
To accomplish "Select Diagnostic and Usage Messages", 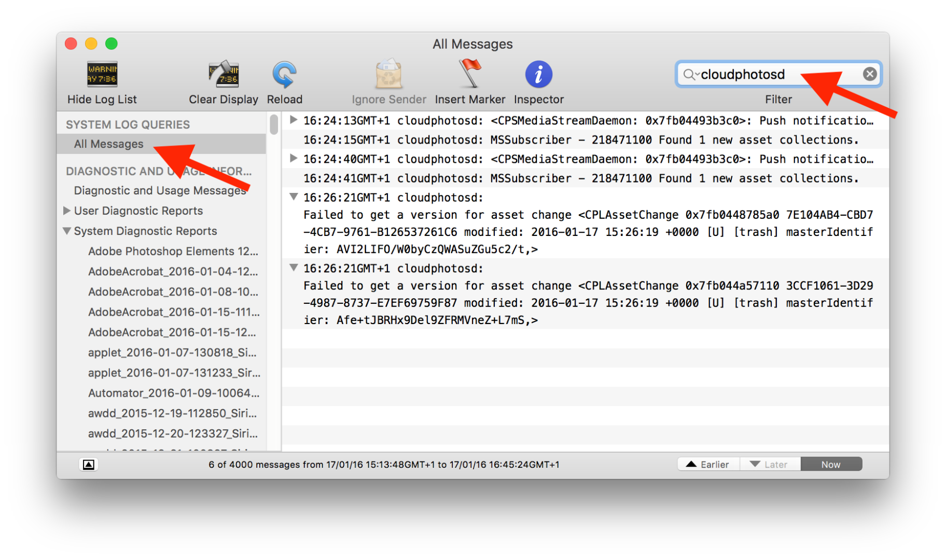I will pyautogui.click(x=160, y=190).
